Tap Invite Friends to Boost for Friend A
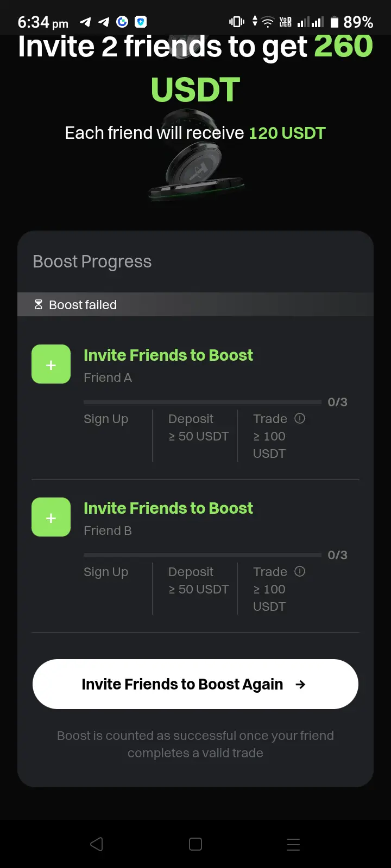Screen dimensions: 391x868 point(168,355)
